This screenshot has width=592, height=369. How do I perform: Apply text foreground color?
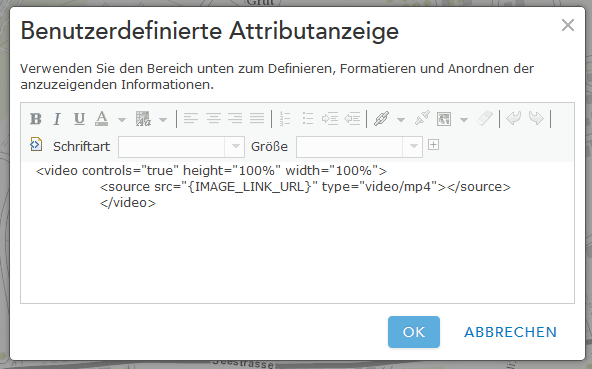[101, 119]
